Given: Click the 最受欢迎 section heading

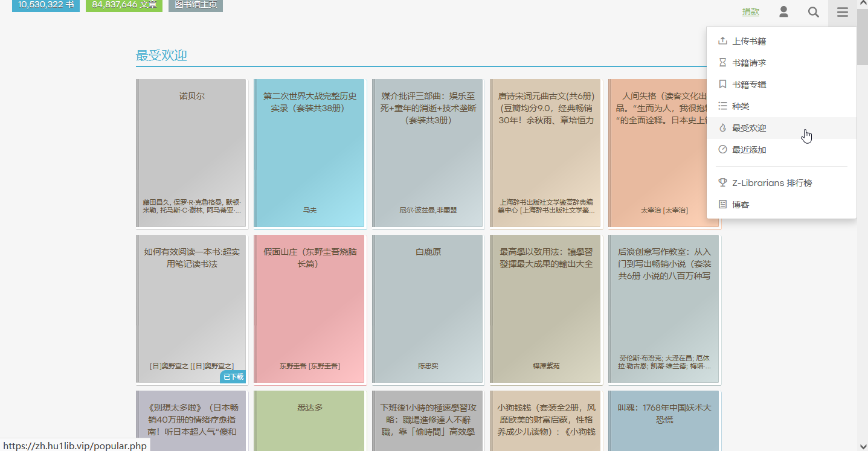Looking at the screenshot, I should 161,56.
